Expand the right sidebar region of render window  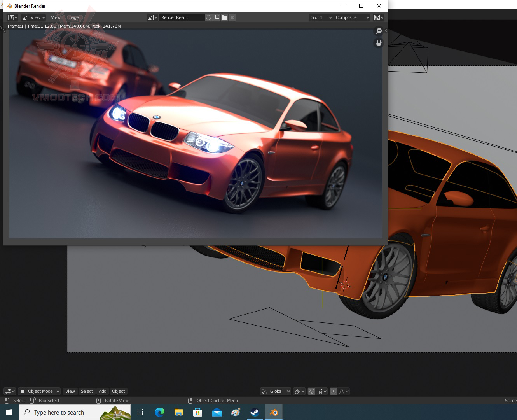386,30
